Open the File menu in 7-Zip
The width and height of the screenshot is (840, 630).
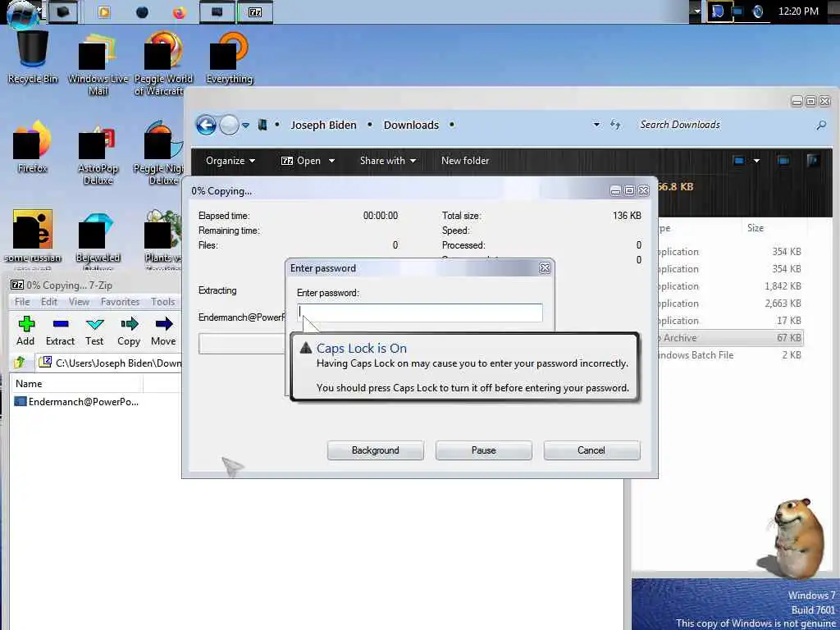point(22,302)
